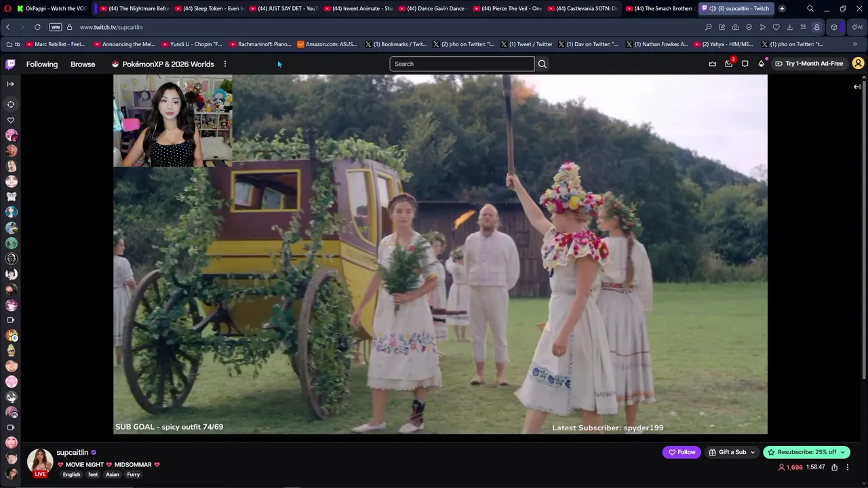Click Try 1-Month Ad-Free button

[x=809, y=64]
